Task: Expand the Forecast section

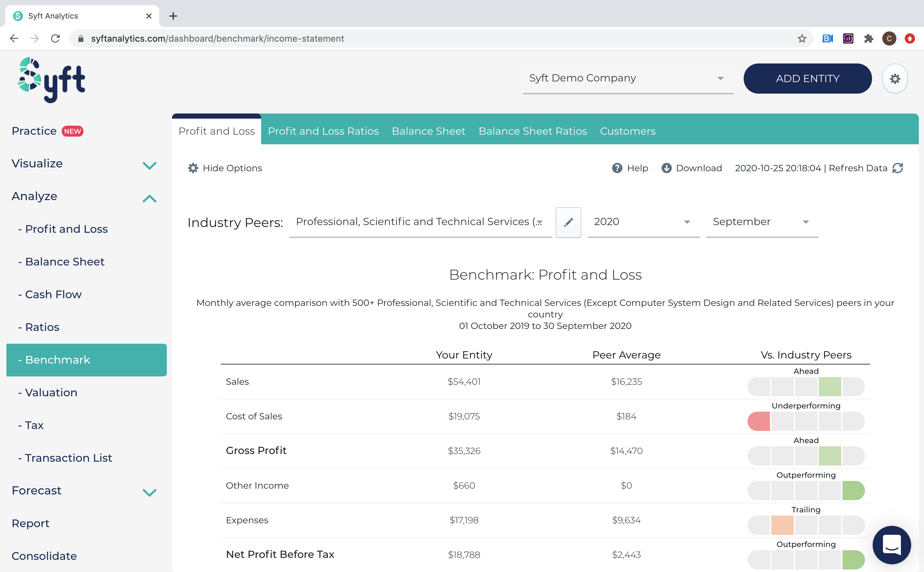Action: 149,492
